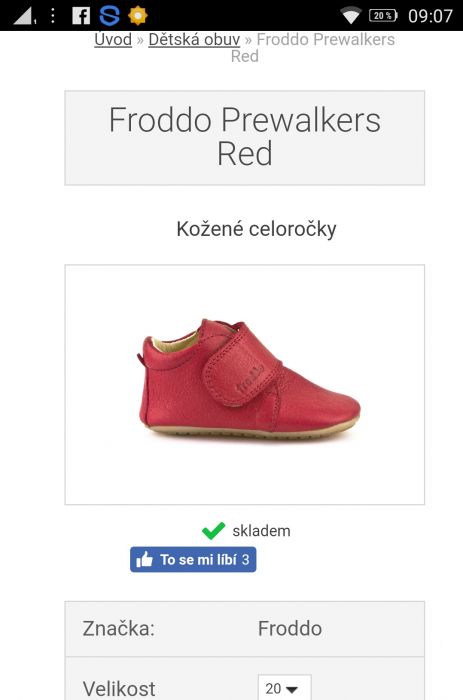Open Dětská obuv breadcrumb link

194,39
